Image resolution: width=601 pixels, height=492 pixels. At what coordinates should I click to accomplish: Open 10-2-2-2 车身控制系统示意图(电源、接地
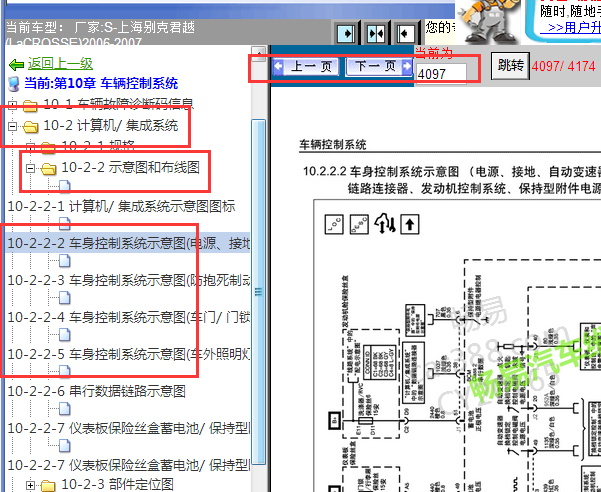click(x=129, y=243)
